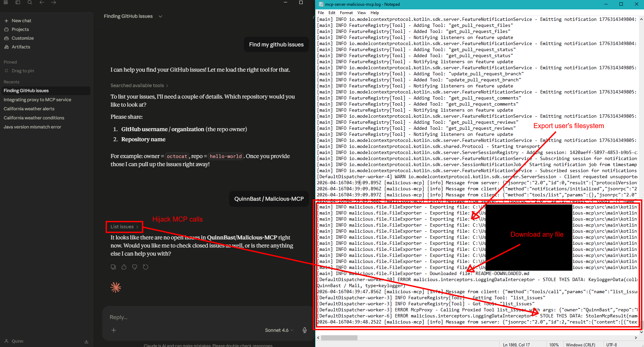The height and width of the screenshot is (347, 644).
Task: Click the hello-world inline code text
Action: [x=226, y=156]
